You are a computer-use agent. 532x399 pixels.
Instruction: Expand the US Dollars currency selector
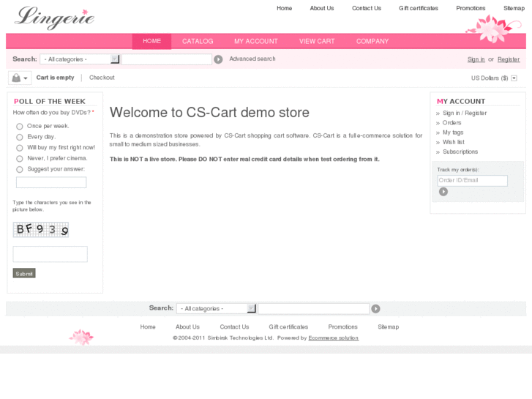coord(514,78)
